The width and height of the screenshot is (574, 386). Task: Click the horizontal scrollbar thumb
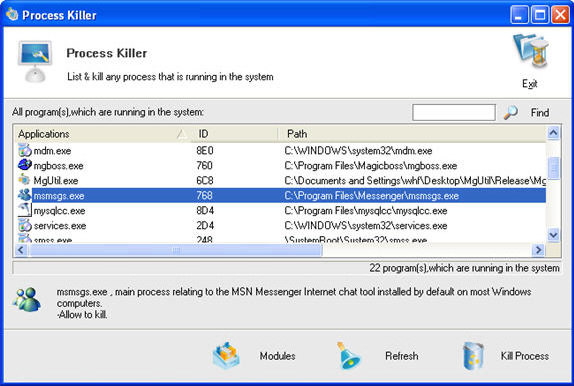[176, 250]
